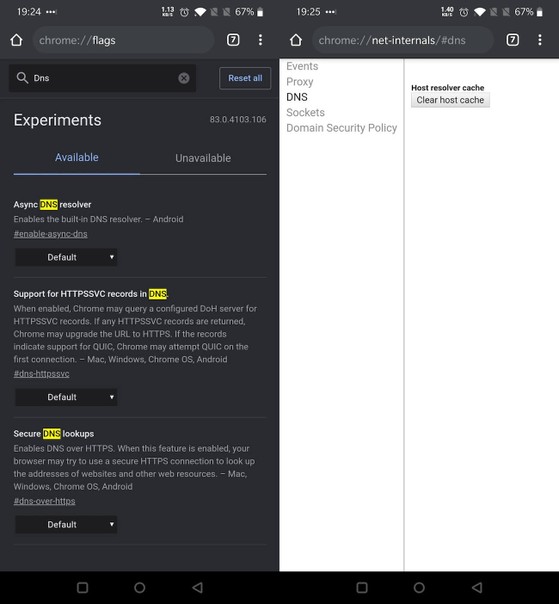Image resolution: width=559 pixels, height=604 pixels.
Task: Tap the home icon beside chrome://flags
Action: (17, 40)
